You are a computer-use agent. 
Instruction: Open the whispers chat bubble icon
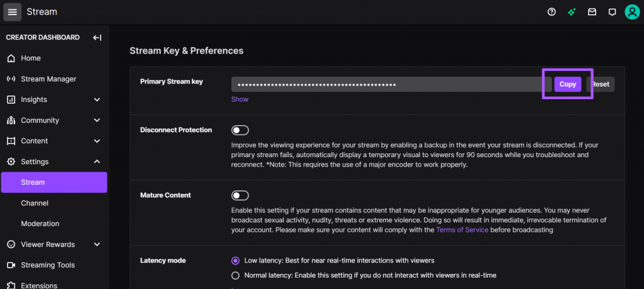click(612, 13)
